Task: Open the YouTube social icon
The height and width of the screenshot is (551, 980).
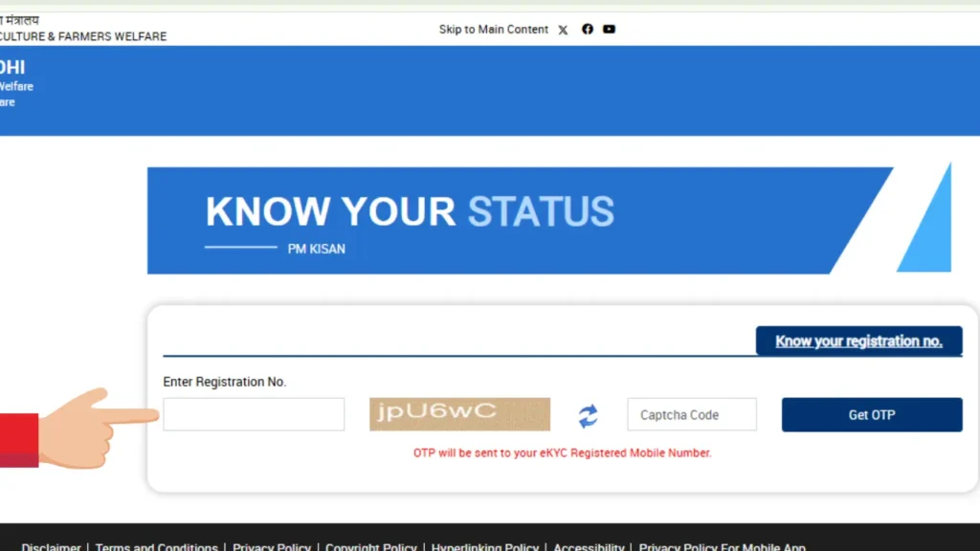Action: point(609,29)
